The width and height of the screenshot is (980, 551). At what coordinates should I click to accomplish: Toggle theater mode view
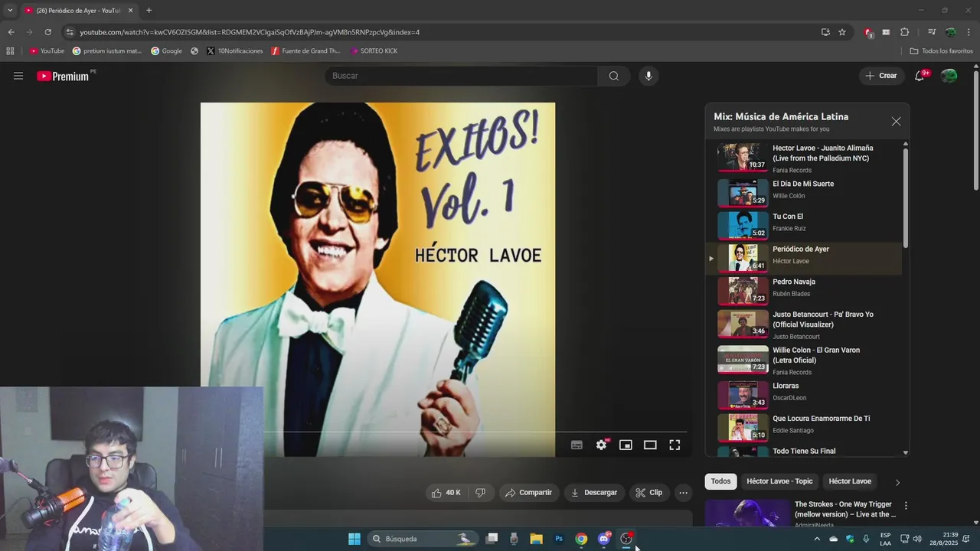coord(650,445)
